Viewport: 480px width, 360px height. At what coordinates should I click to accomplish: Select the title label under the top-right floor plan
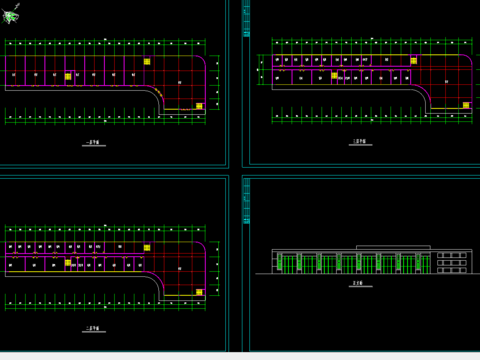click(360, 142)
